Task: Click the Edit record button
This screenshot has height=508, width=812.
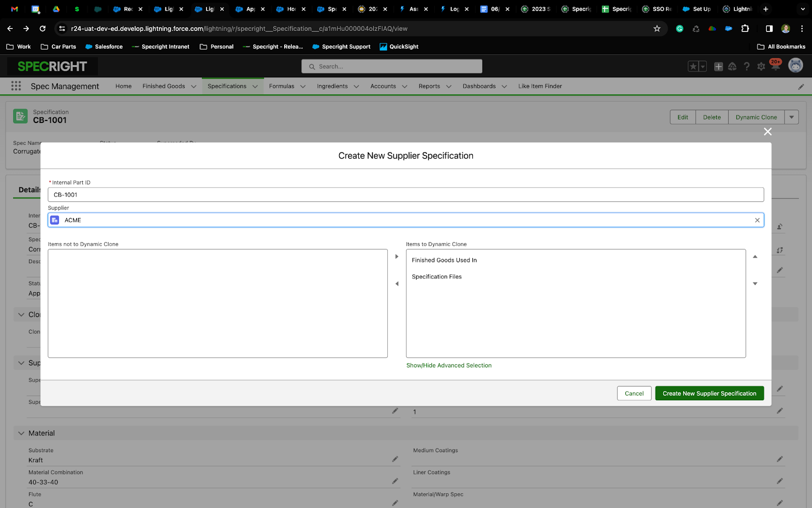Action: (683, 117)
